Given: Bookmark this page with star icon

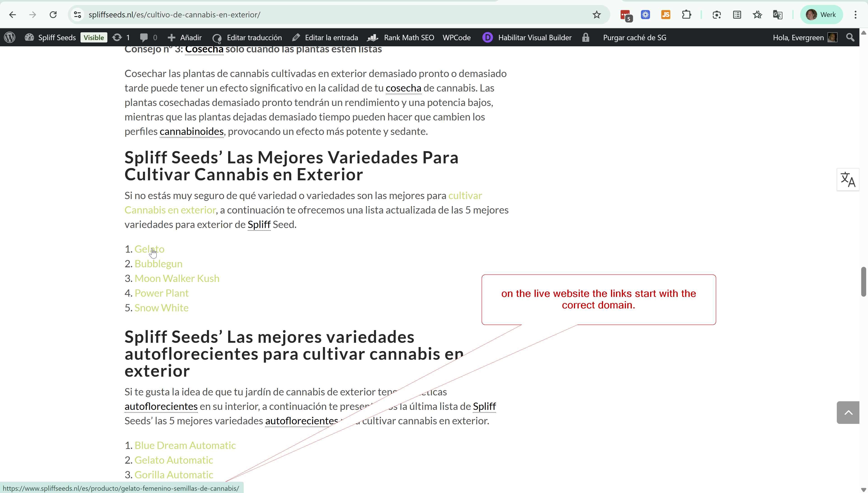Looking at the screenshot, I should [596, 14].
